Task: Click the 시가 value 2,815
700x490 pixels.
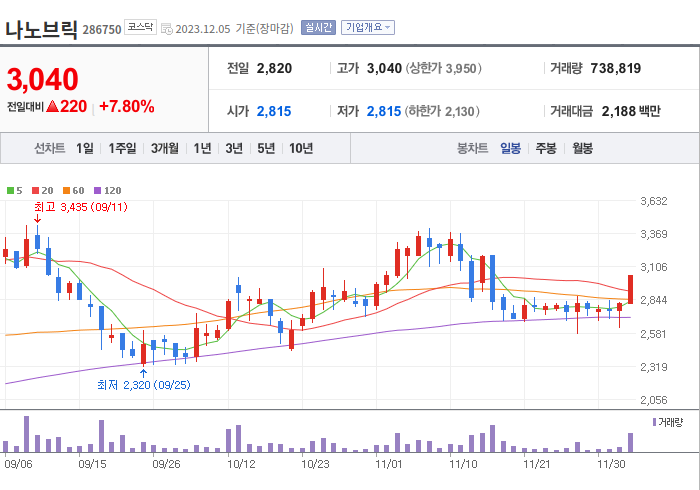Action: 274,111
